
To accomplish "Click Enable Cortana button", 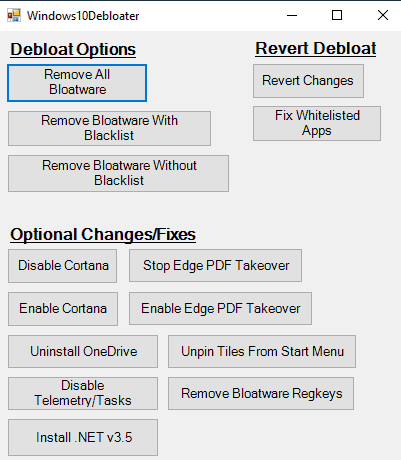I will coord(63,309).
